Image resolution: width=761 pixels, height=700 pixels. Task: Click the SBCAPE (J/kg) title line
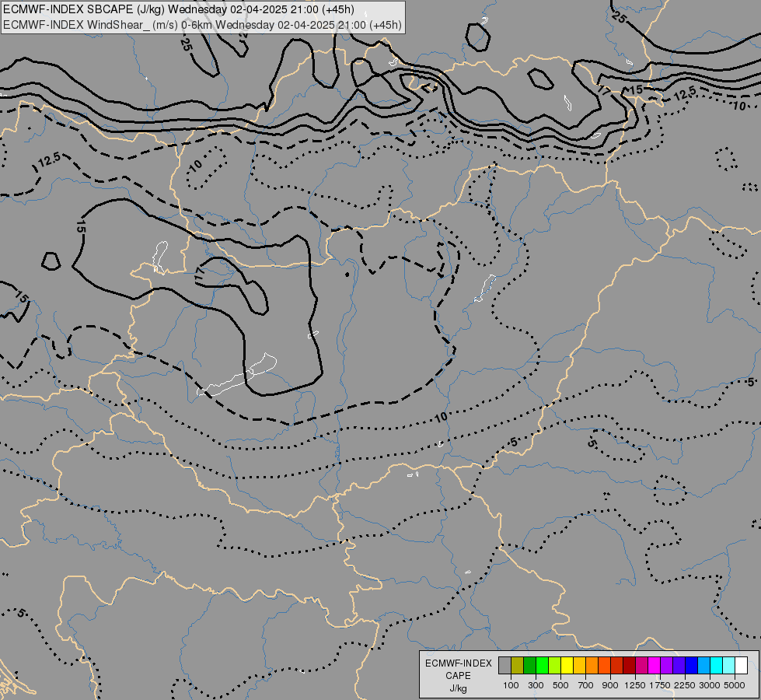179,9
